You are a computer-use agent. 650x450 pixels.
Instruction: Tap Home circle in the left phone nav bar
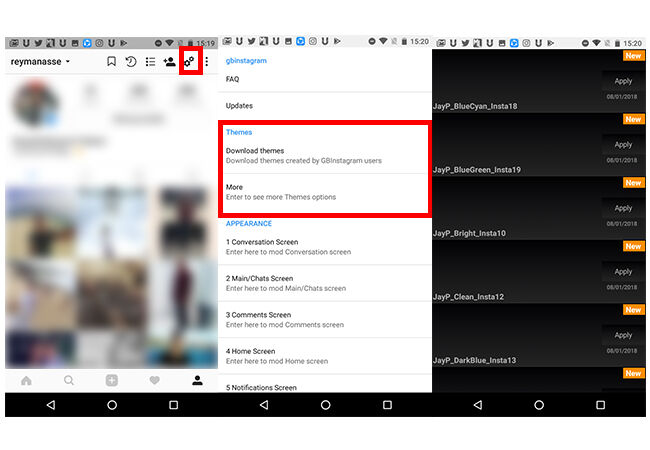point(112,405)
